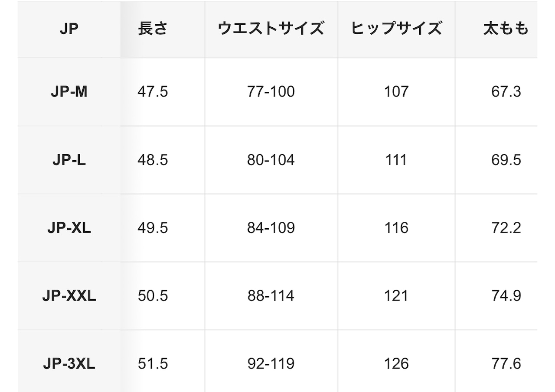The image size is (555, 392).
Task: Select the JP-3XL size row header
Action: pos(69,364)
